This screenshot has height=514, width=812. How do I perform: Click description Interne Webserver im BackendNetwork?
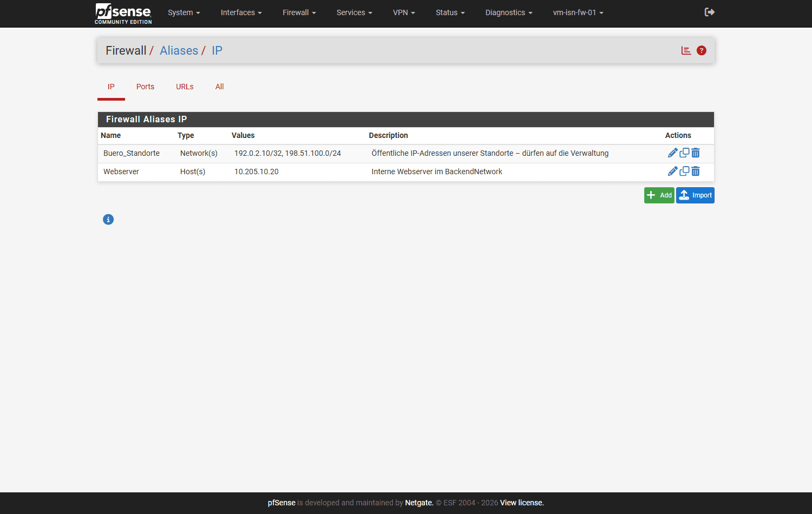(437, 172)
